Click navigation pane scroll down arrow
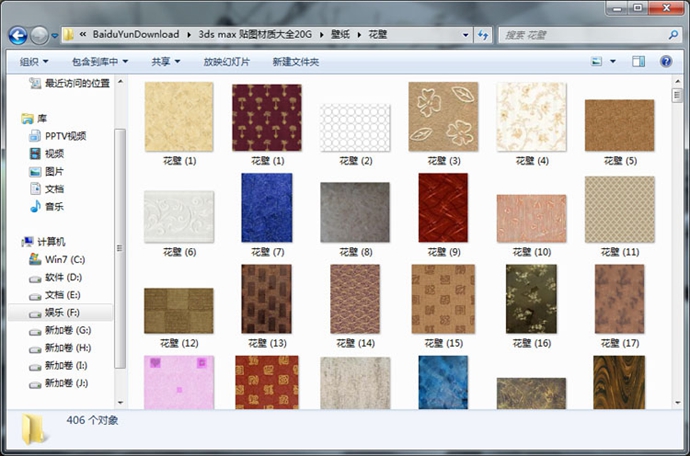Screen dimensions: 690x456 click(x=120, y=402)
